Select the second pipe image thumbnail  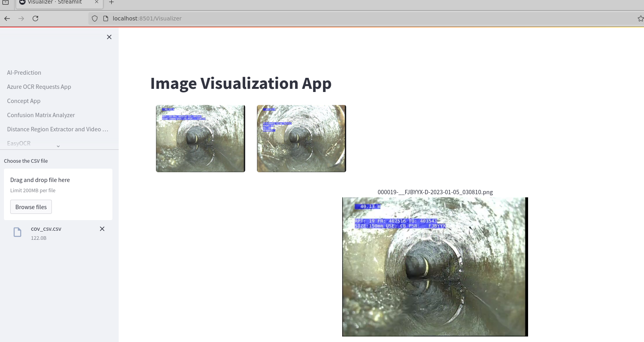pos(301,138)
